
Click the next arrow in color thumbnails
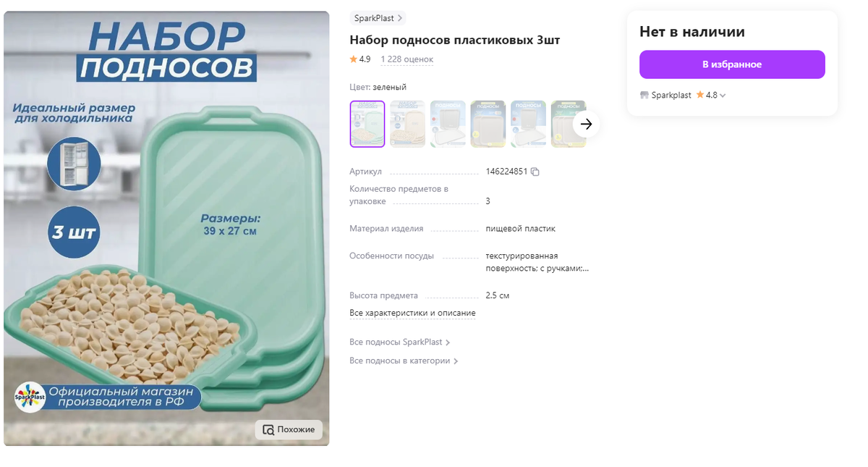[x=586, y=124]
